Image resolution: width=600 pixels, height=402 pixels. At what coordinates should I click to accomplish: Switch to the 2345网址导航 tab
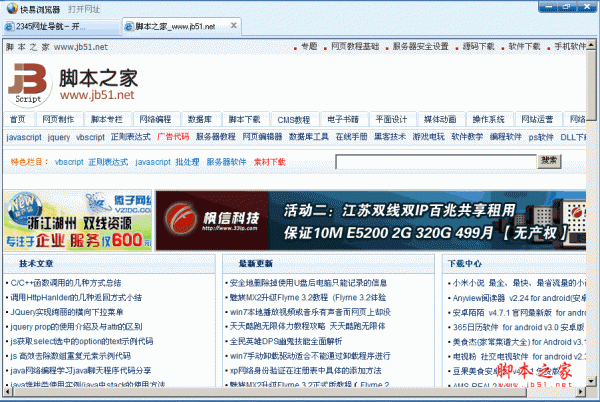[x=60, y=26]
